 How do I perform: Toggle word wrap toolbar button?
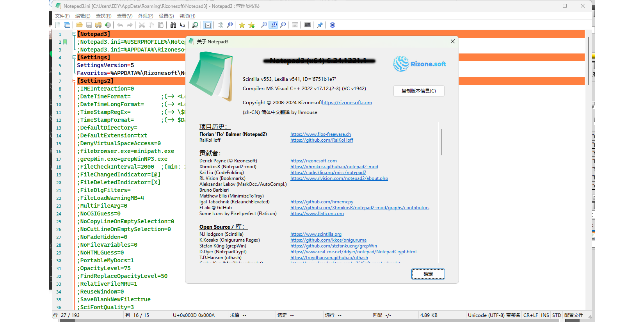208,25
